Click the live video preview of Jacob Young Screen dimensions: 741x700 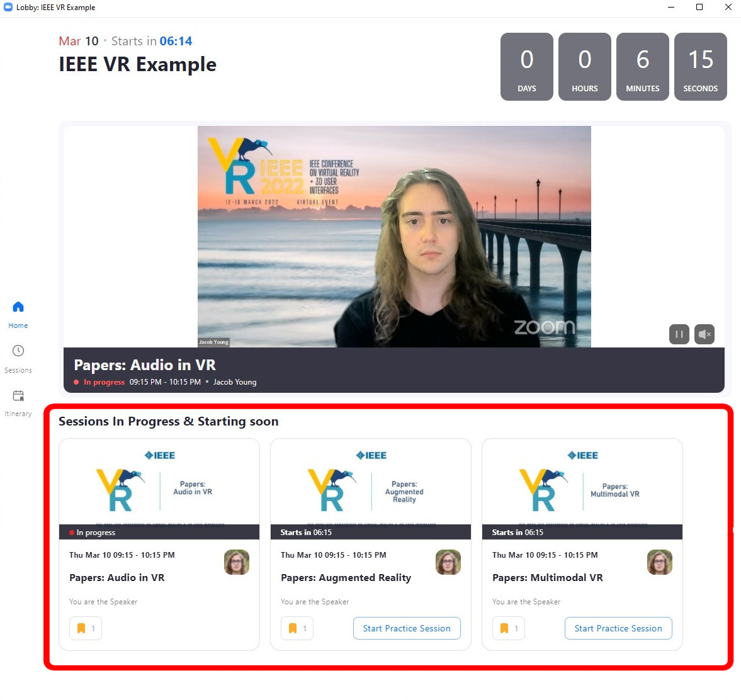(394, 237)
